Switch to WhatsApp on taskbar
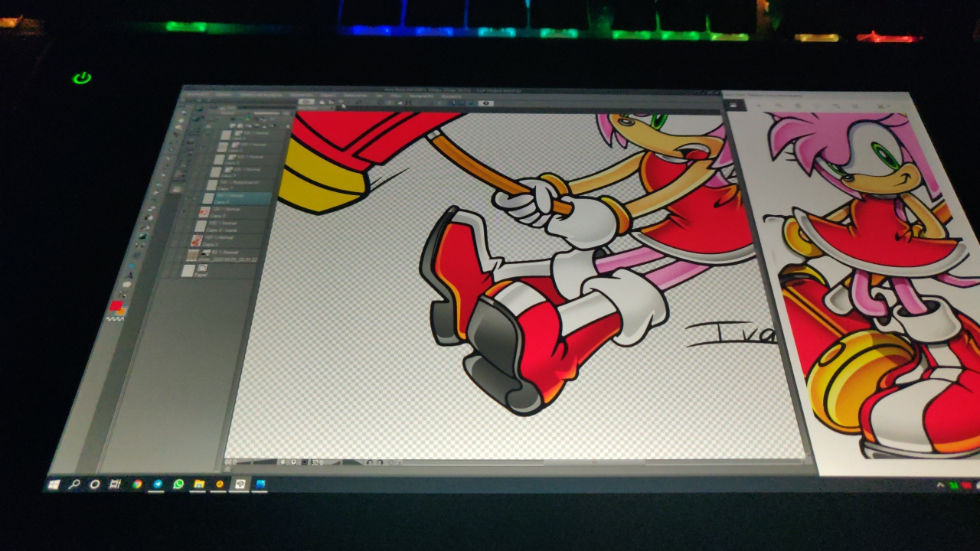The width and height of the screenshot is (980, 551). (178, 484)
